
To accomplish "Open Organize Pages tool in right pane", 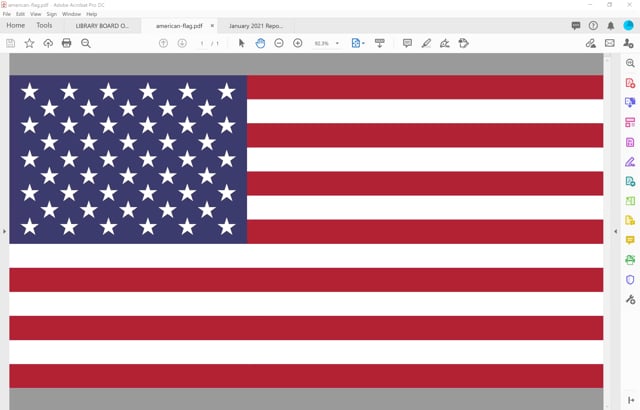I will click(x=630, y=122).
